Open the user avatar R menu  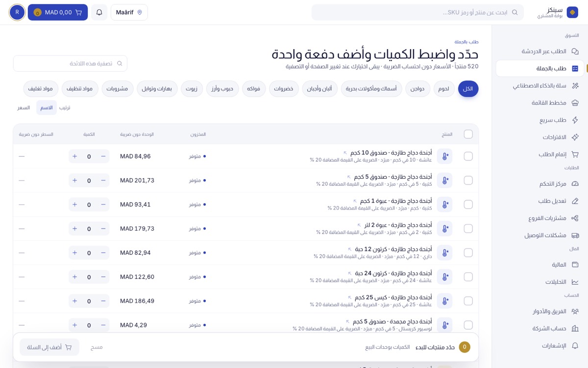17,12
